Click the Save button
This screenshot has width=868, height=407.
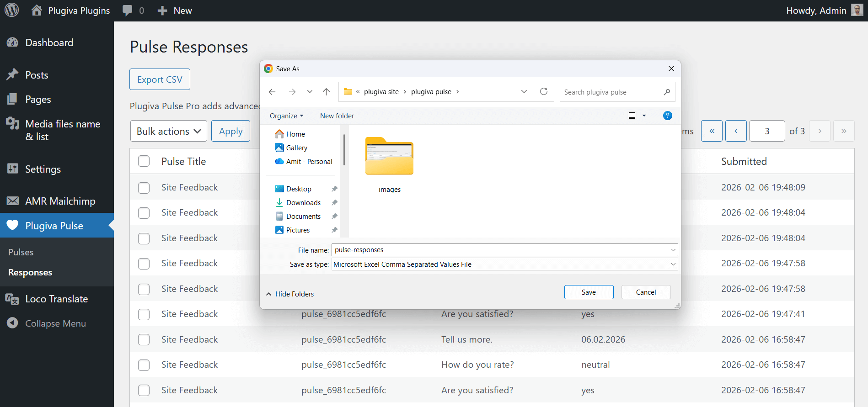[x=589, y=292]
